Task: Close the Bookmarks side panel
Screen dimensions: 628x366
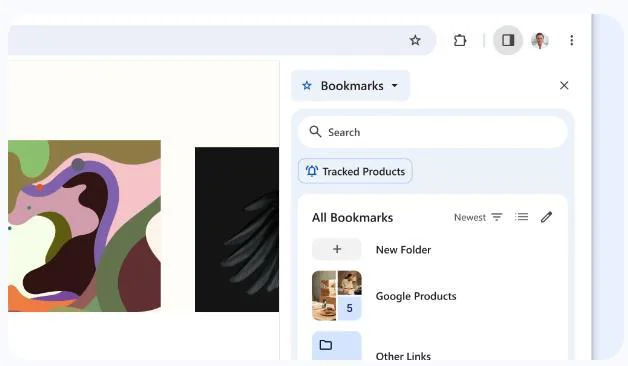Action: pos(564,85)
